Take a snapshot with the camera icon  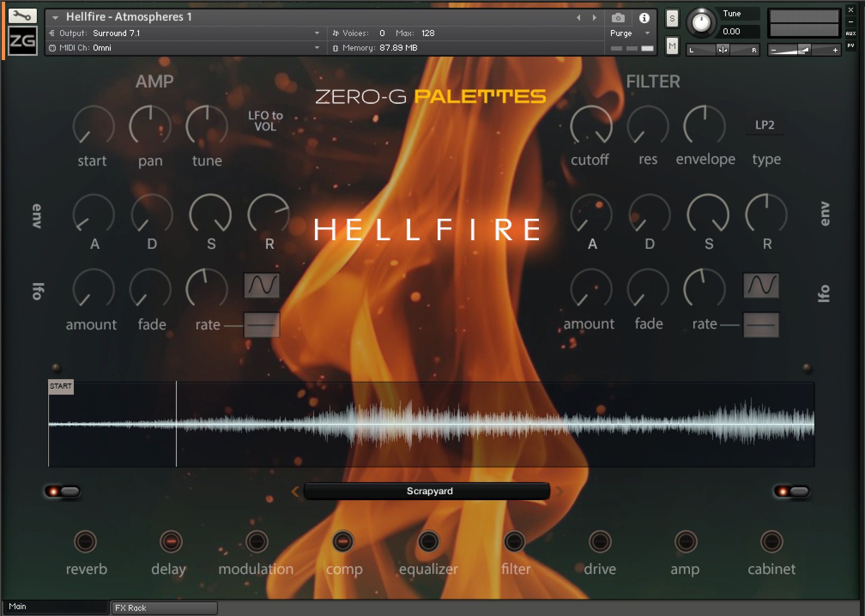point(618,18)
